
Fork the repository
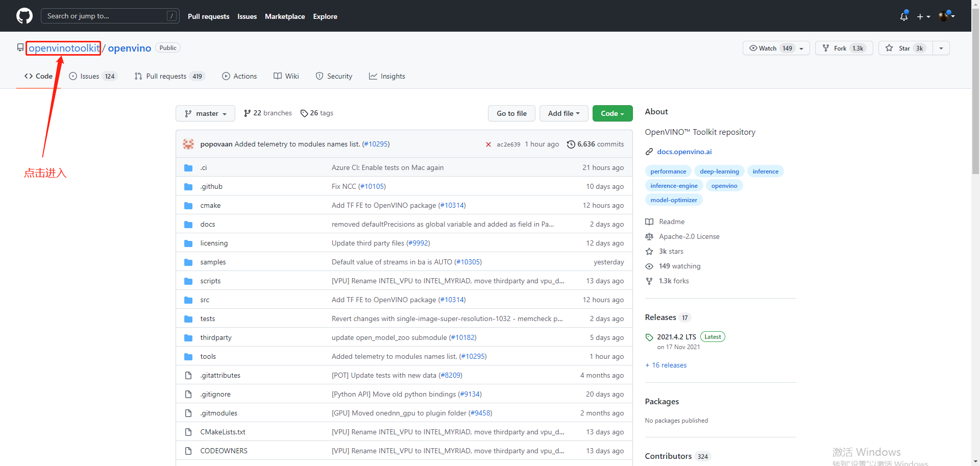tap(844, 48)
